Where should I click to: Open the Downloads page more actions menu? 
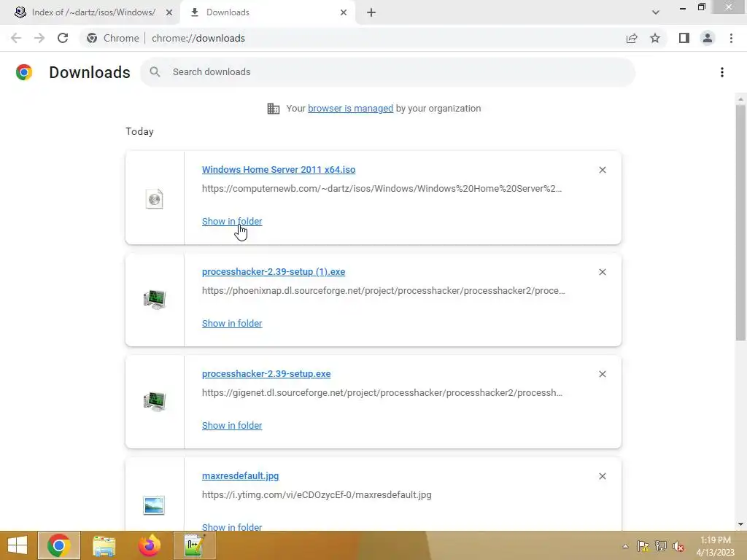tap(722, 72)
